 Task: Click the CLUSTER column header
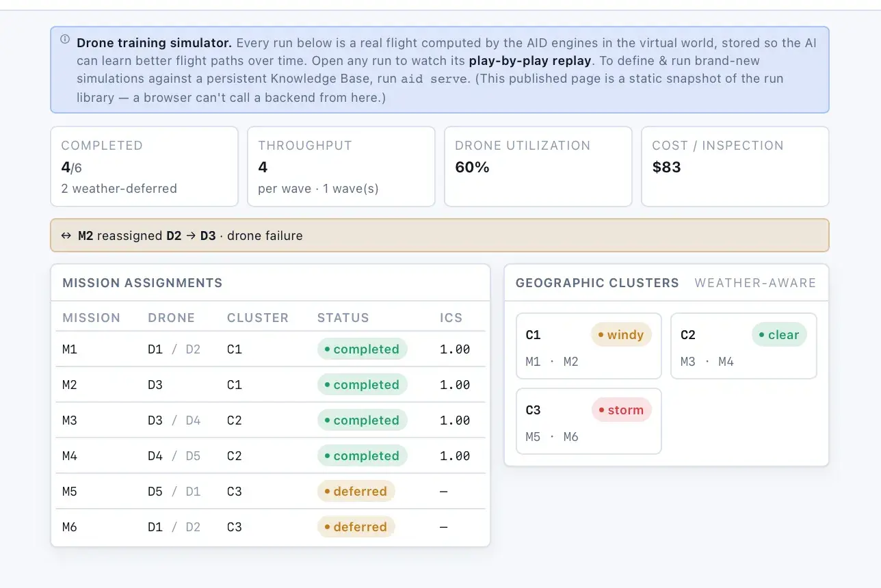coord(258,318)
